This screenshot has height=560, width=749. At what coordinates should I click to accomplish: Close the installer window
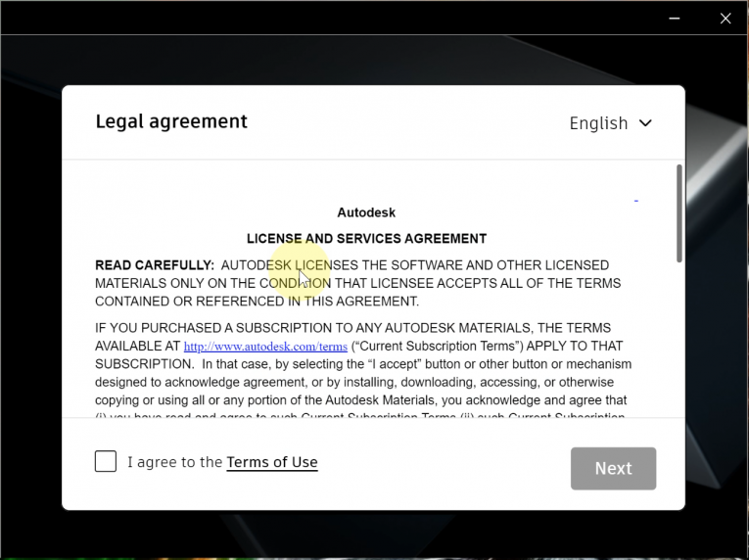pyautogui.click(x=726, y=19)
